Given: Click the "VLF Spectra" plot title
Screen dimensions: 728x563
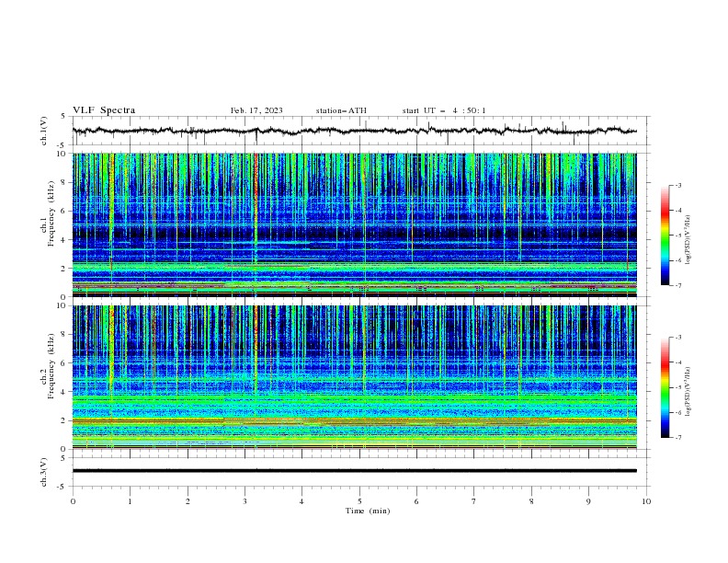Looking at the screenshot, I should point(104,110).
